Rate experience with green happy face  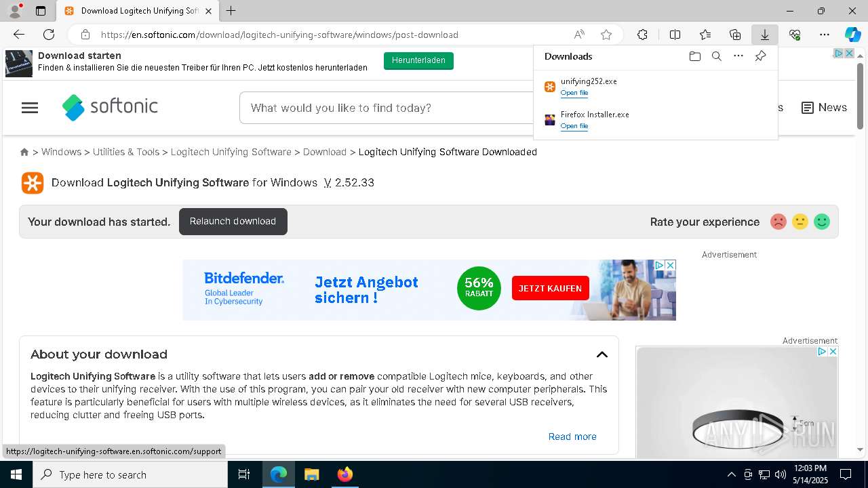click(x=822, y=222)
